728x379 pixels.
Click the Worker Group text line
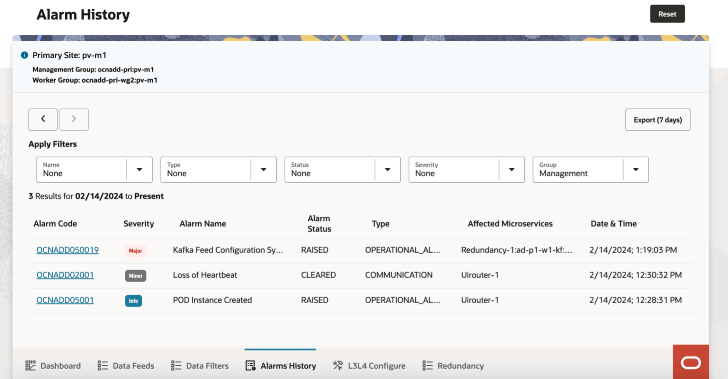coord(95,80)
